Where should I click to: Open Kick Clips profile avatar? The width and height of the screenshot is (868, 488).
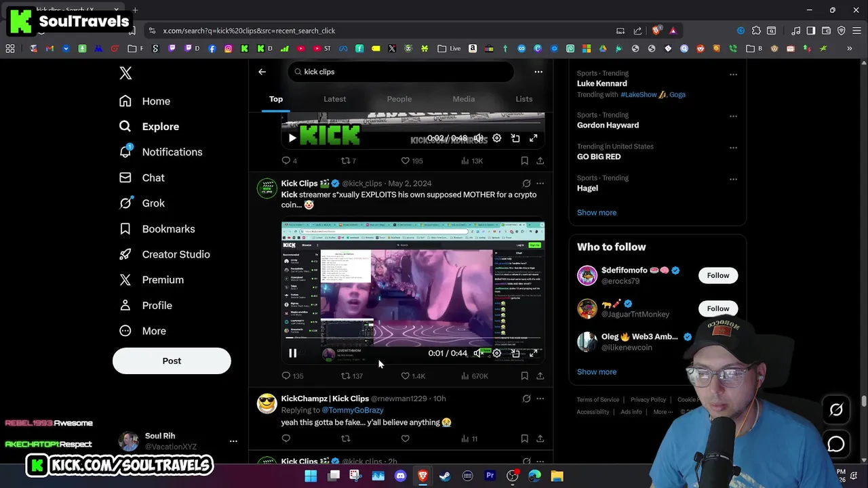point(267,188)
